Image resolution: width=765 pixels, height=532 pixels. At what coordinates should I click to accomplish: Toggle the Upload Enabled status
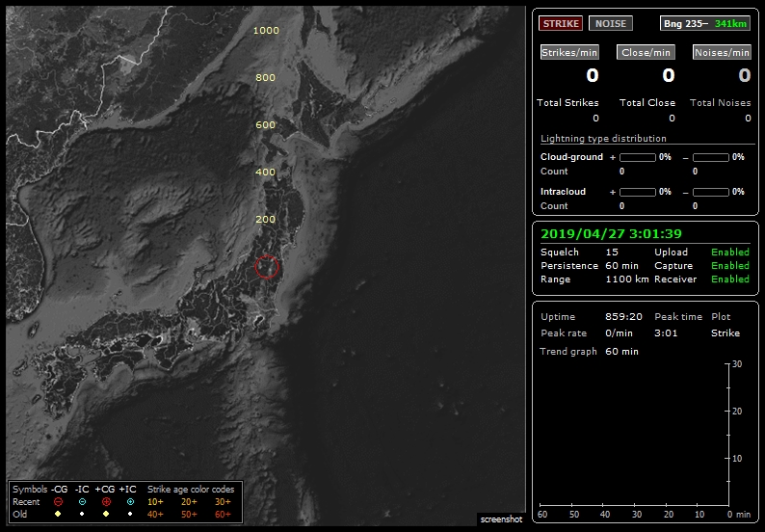click(x=729, y=253)
